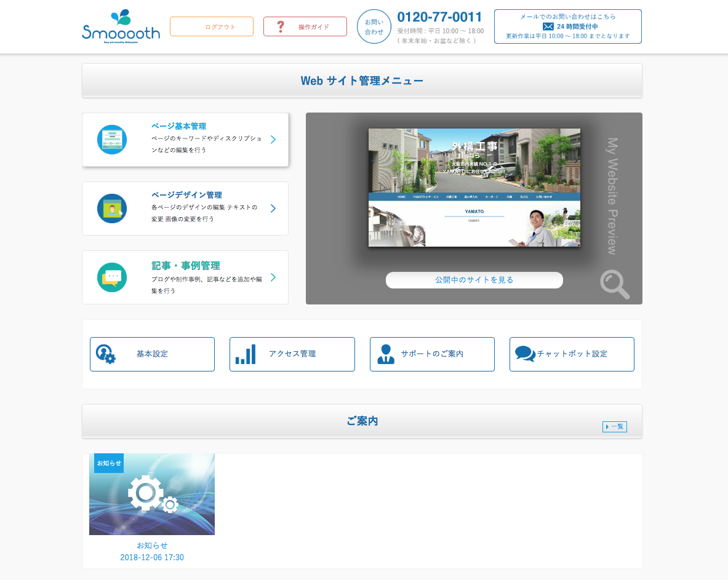Click the ページデザイン管理 round icon
The width and height of the screenshot is (728, 580).
point(112,209)
